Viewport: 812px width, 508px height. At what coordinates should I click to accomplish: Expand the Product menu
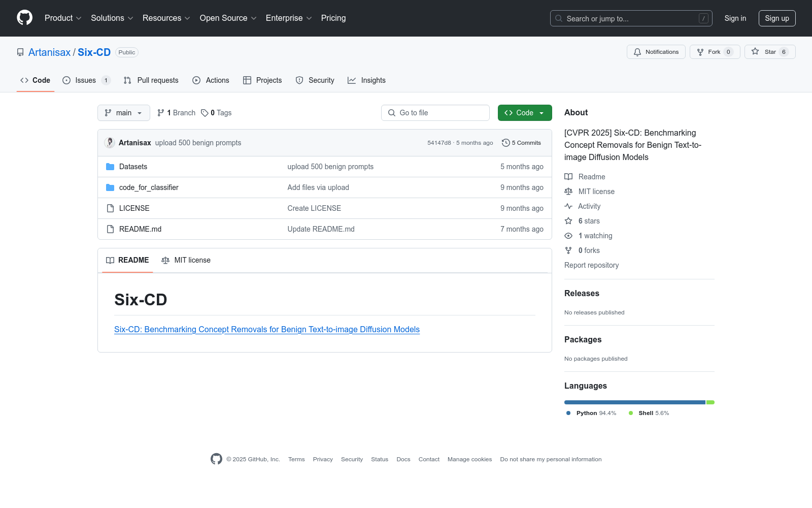(63, 18)
